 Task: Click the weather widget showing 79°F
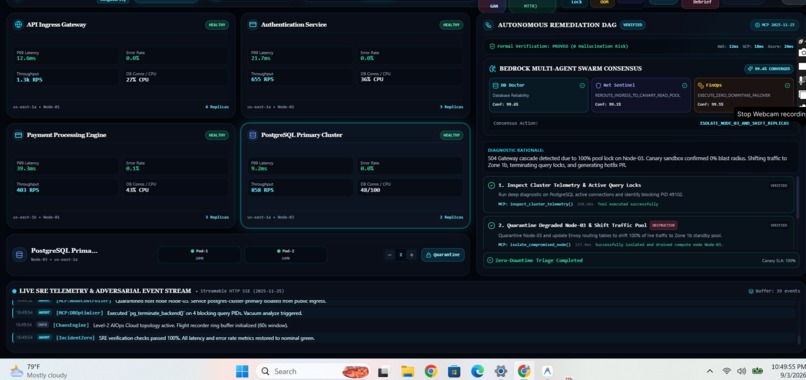[39, 371]
